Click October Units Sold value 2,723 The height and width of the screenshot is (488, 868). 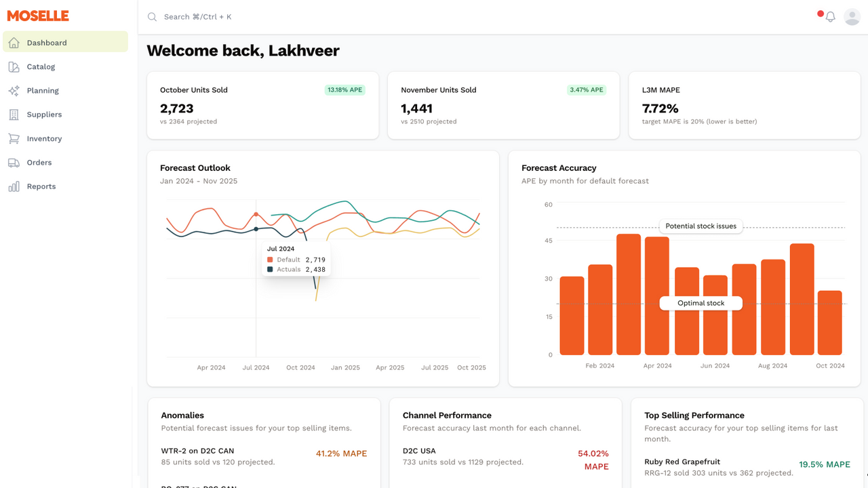177,108
